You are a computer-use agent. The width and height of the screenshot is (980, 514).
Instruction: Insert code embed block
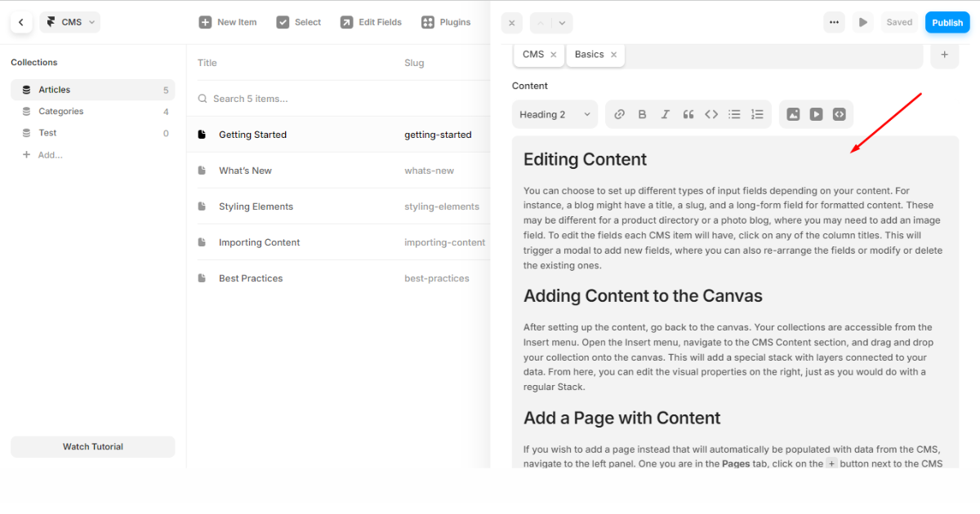(x=839, y=114)
